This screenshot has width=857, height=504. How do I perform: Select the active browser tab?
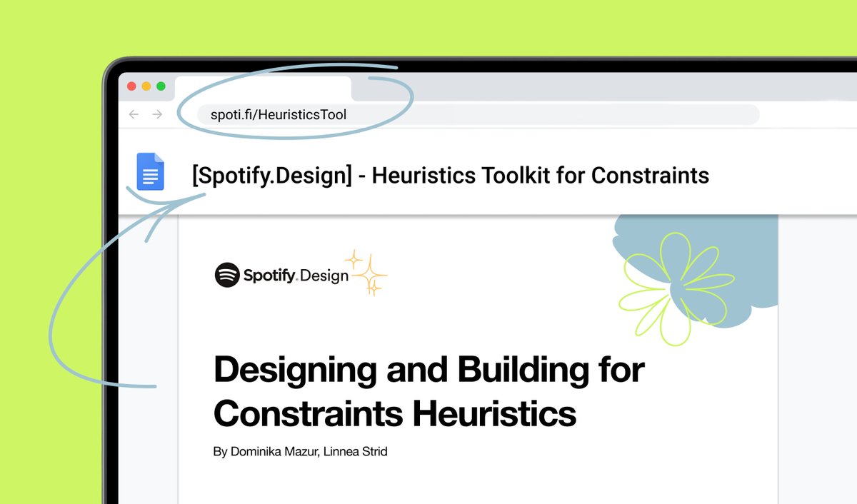click(263, 87)
